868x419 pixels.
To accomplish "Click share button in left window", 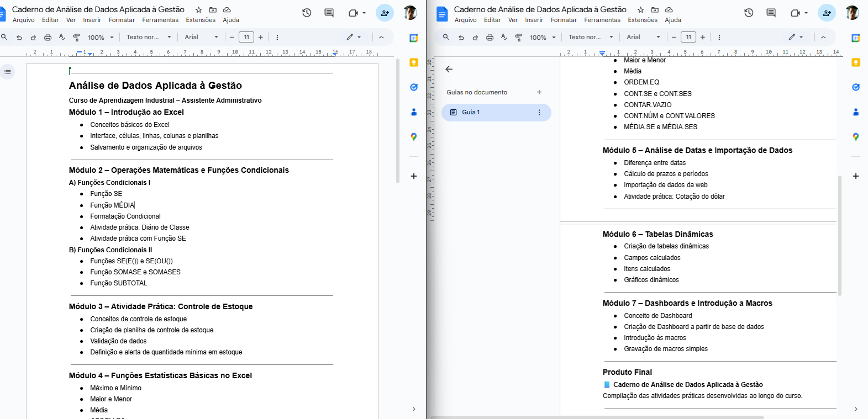I will (x=385, y=13).
